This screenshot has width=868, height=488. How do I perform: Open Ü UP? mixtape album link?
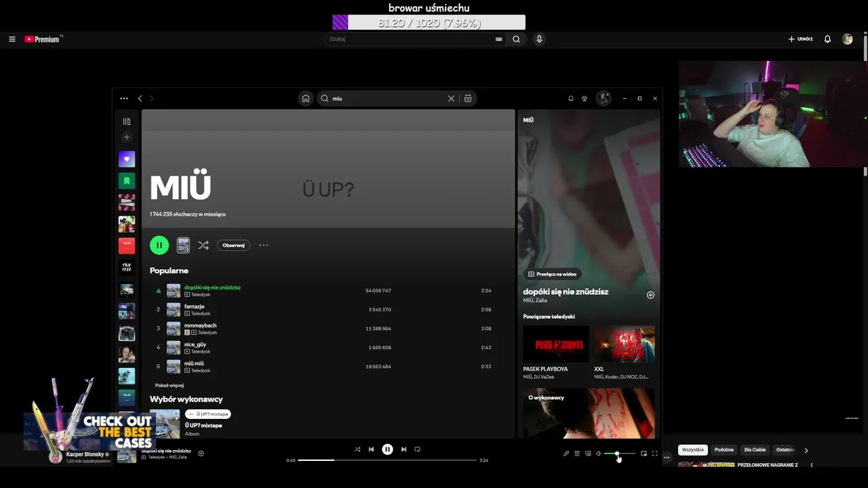[x=203, y=426]
